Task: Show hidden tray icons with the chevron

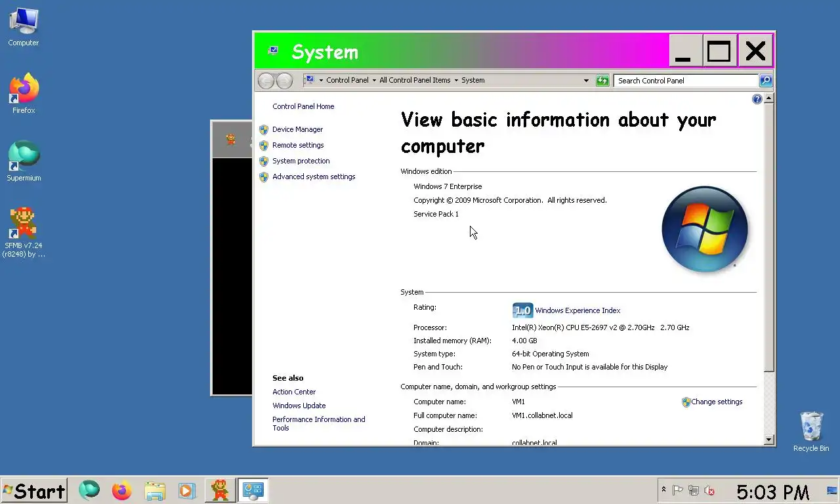Action: [663, 490]
